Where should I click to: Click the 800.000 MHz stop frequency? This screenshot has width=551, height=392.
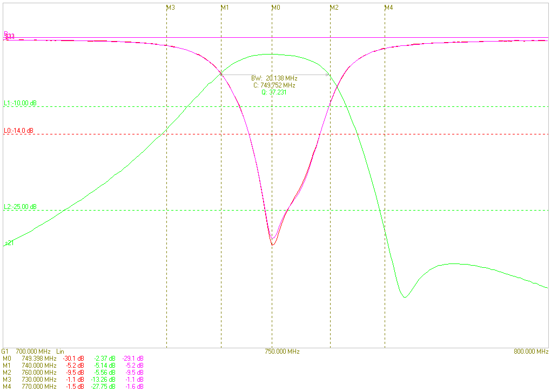(531, 352)
